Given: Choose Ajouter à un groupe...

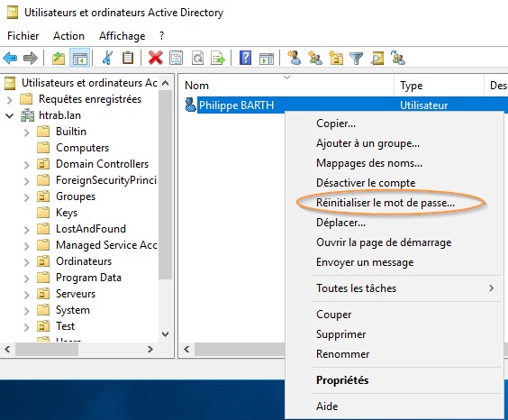Looking at the screenshot, I should point(394,143).
